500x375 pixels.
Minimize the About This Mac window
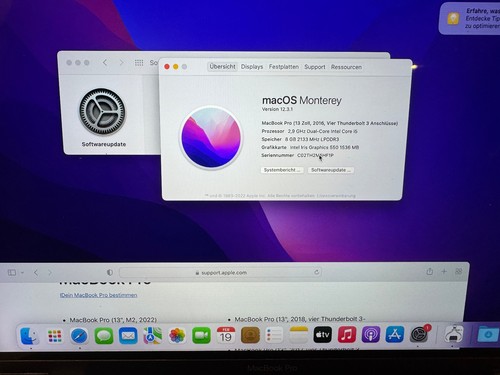pyautogui.click(x=176, y=67)
